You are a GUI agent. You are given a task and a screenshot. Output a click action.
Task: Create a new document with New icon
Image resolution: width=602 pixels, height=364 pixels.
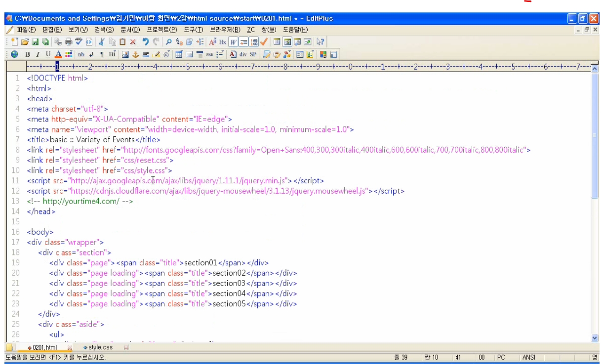15,42
